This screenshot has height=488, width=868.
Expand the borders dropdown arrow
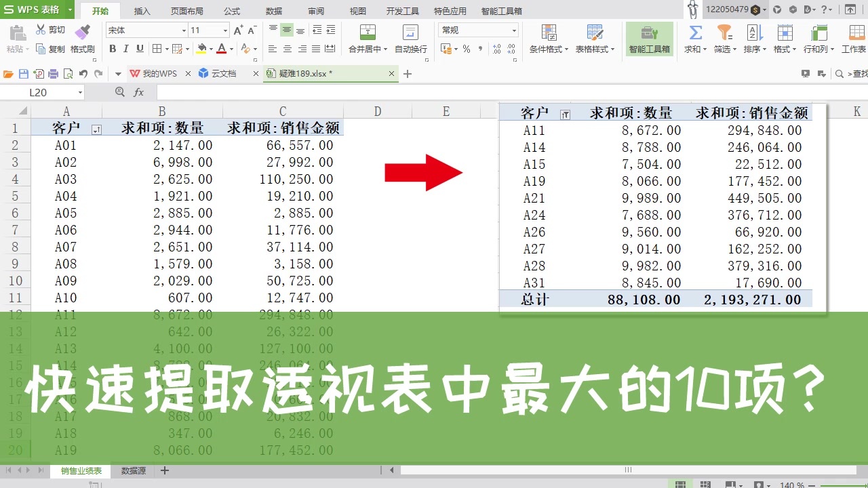[x=167, y=49]
